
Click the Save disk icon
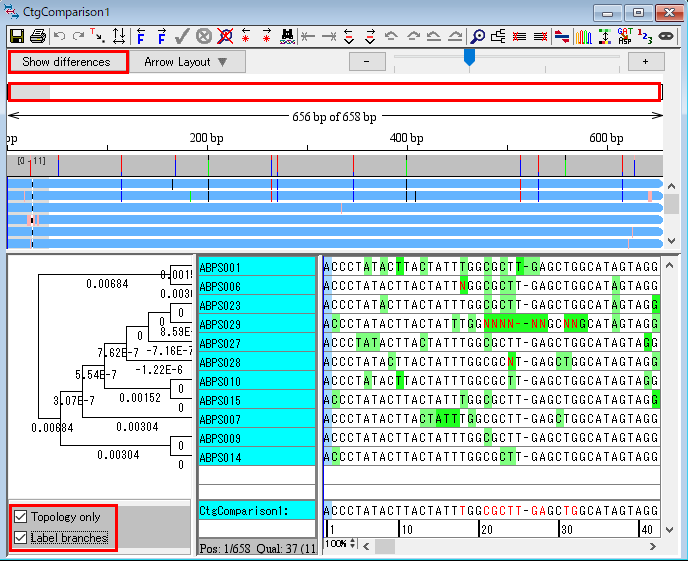(x=17, y=36)
